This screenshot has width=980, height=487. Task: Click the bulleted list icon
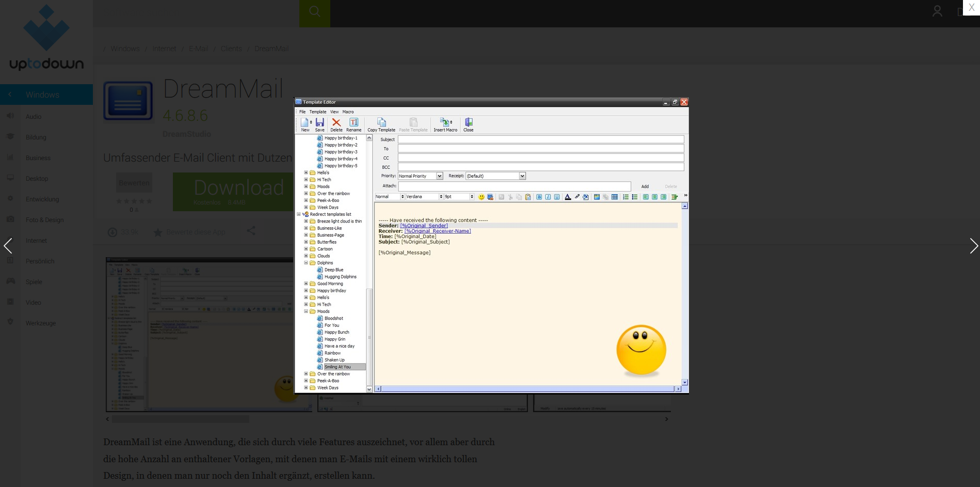pyautogui.click(x=635, y=197)
